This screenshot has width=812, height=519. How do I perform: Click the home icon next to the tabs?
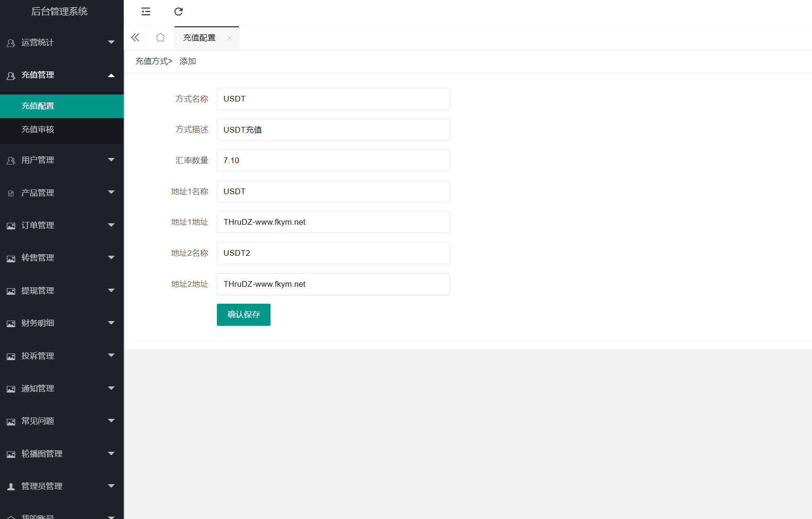160,37
